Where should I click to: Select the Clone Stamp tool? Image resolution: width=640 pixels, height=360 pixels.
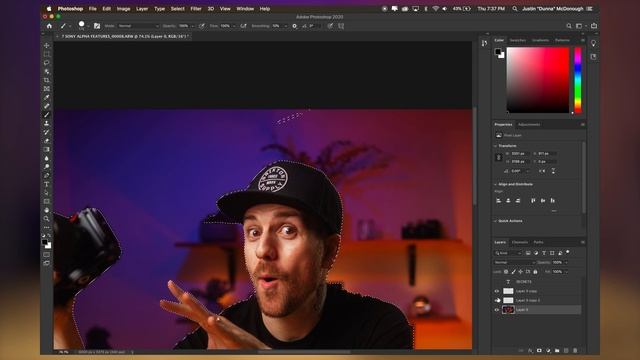[x=47, y=123]
